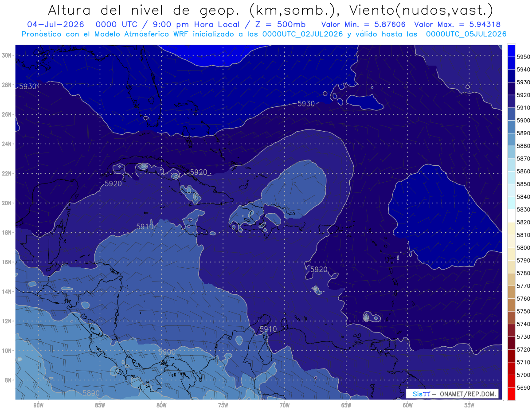This screenshot has height=411, width=532.
Task: Click the 85W longitude axis label
Action: click(100, 405)
